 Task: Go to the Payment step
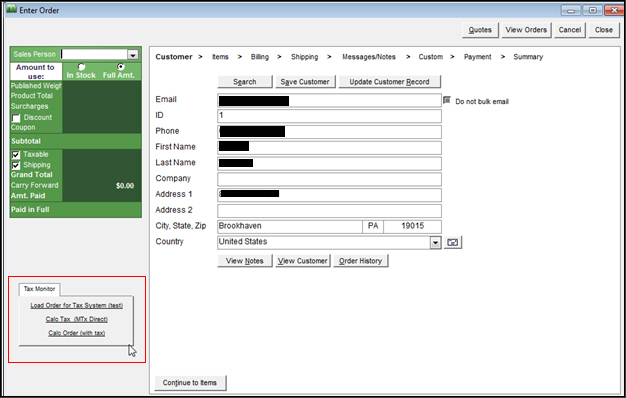(x=477, y=57)
